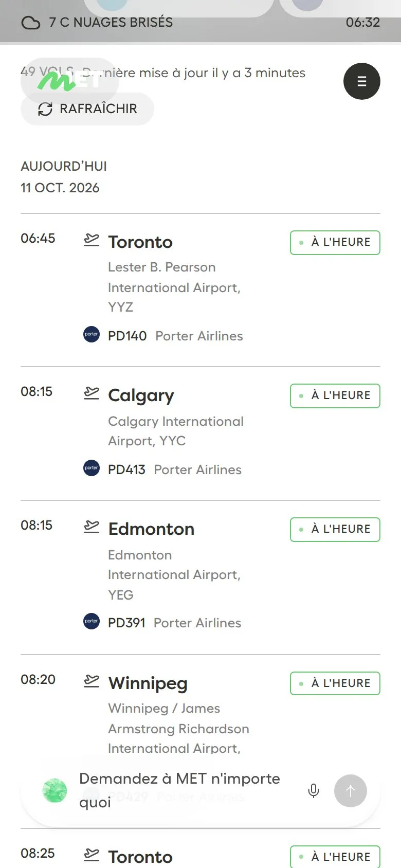
Task: Click À L'HEURE status for Toronto 06:45
Action: pyautogui.click(x=335, y=243)
